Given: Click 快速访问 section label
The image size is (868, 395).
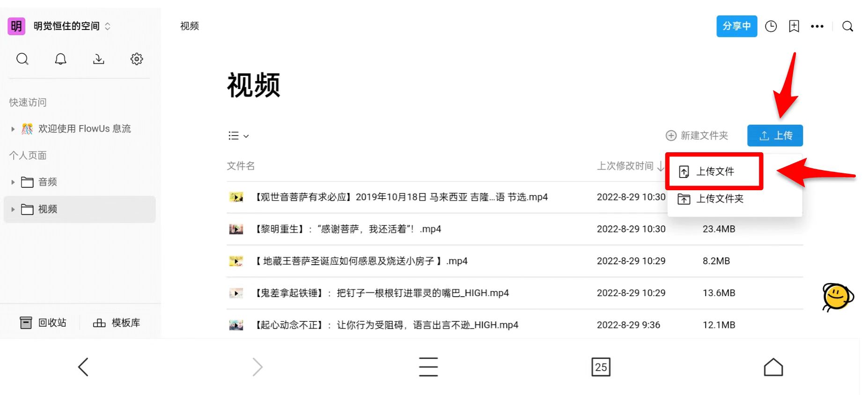Looking at the screenshot, I should [x=28, y=102].
